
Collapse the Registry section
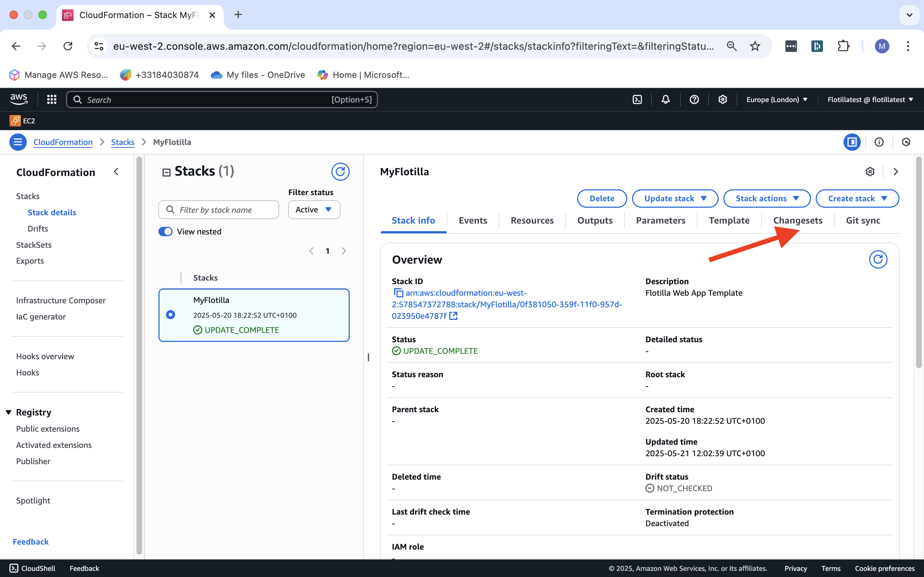(x=8, y=412)
